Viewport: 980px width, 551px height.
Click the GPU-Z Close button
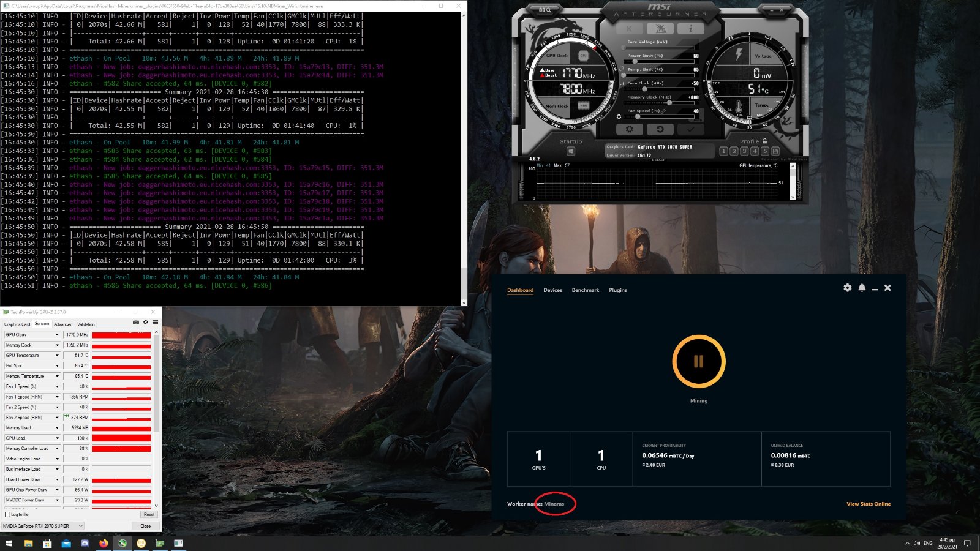(x=146, y=526)
